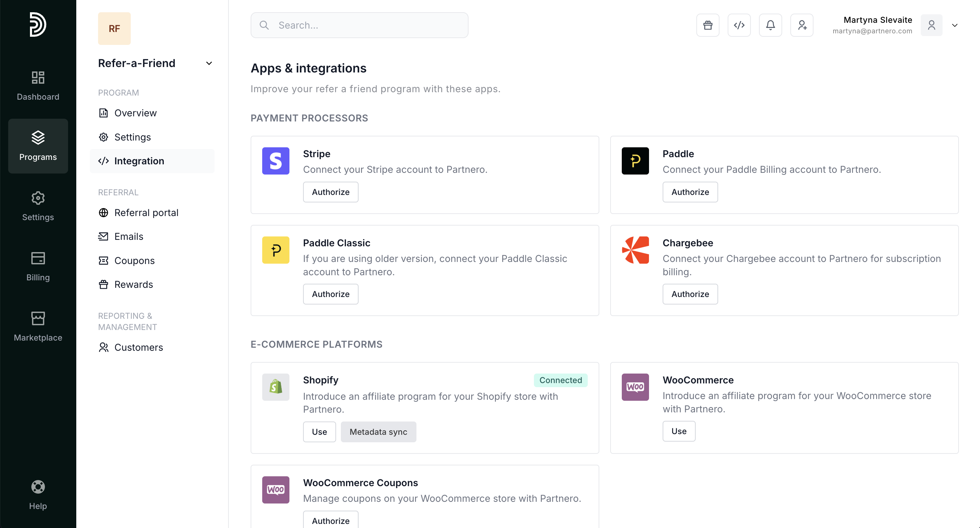Expand the Refer-a-Friend program dropdown

coord(209,63)
